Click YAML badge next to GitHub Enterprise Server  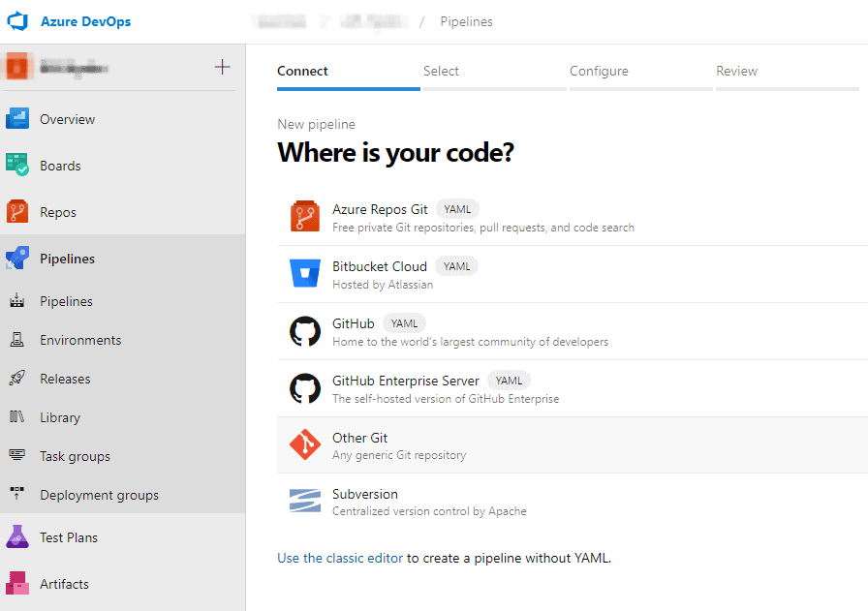tap(509, 381)
